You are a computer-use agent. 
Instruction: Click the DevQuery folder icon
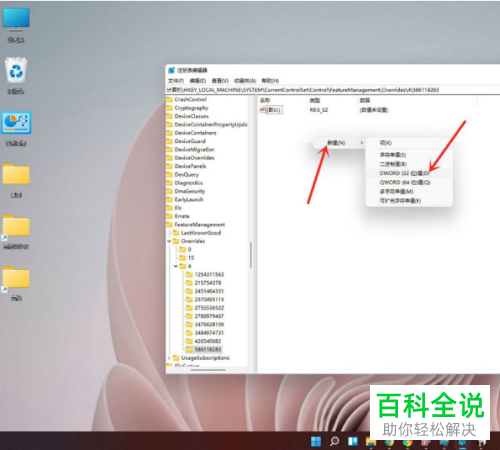pyautogui.click(x=170, y=174)
